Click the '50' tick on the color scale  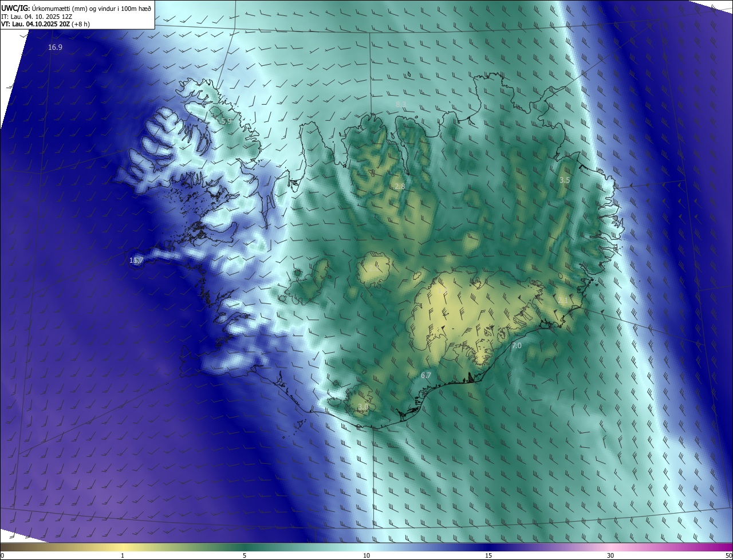(728, 555)
